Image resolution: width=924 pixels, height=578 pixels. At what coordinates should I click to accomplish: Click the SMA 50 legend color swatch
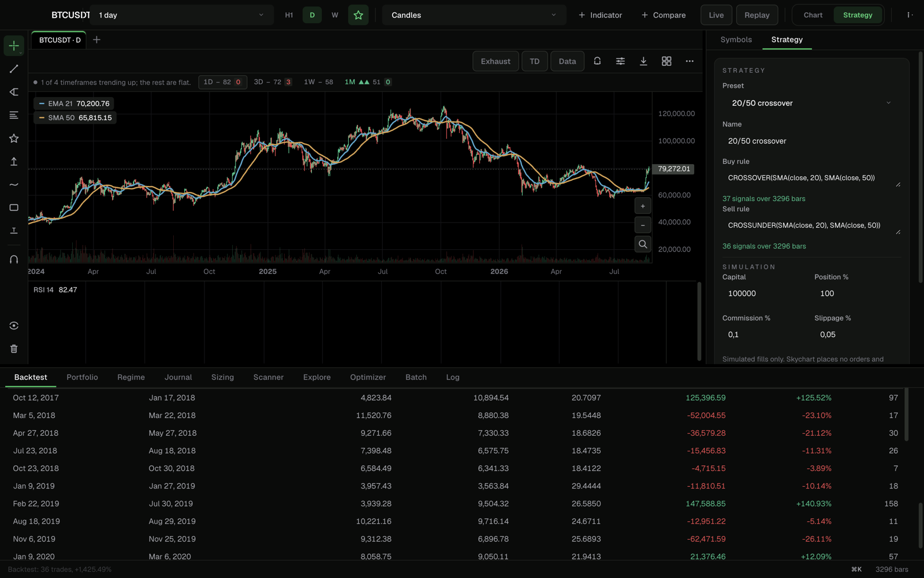(42, 117)
